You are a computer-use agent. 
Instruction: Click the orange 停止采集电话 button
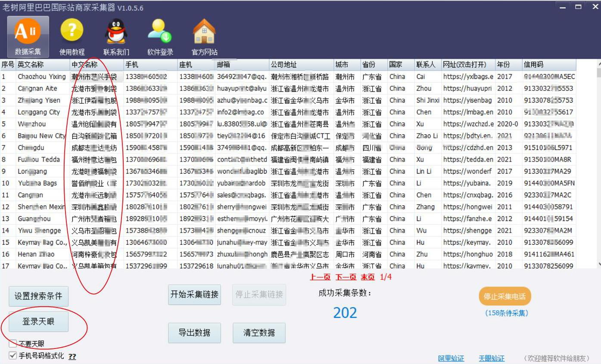tap(505, 296)
